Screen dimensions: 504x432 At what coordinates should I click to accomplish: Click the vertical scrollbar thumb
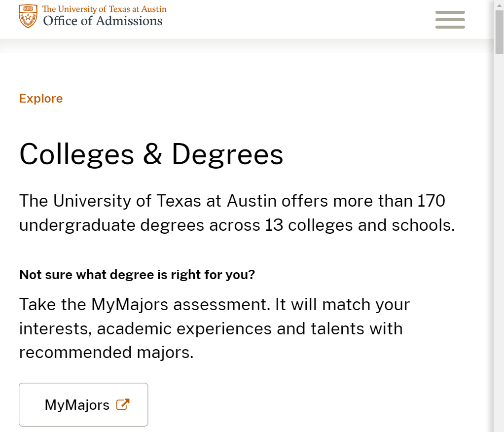tap(499, 32)
